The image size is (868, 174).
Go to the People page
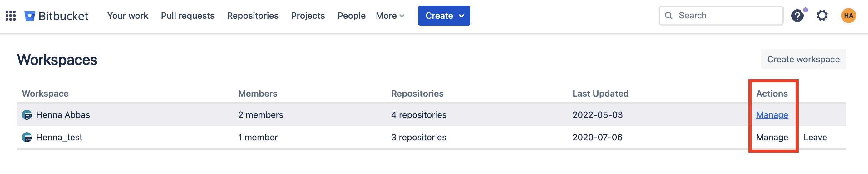click(352, 16)
